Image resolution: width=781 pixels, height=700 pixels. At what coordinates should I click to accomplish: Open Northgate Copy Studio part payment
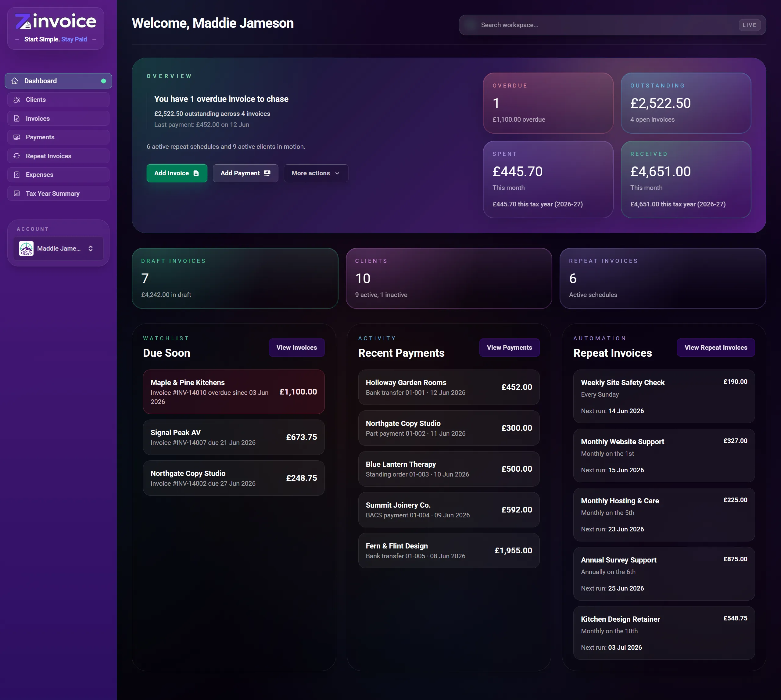pyautogui.click(x=449, y=428)
